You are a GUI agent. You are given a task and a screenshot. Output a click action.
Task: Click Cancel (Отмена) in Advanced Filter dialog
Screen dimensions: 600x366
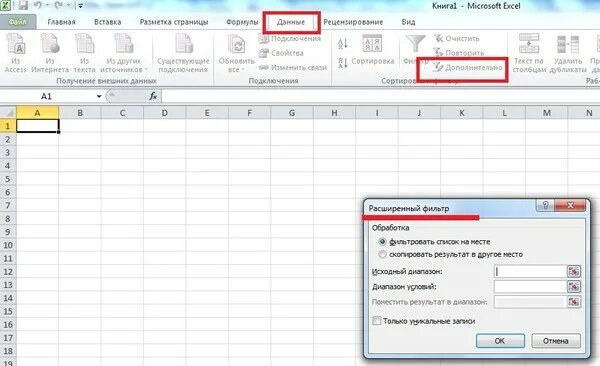click(556, 341)
